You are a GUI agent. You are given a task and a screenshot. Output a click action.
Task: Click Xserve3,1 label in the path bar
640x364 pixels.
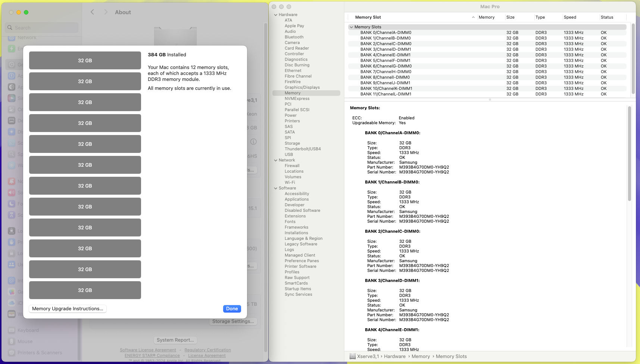[368, 356]
